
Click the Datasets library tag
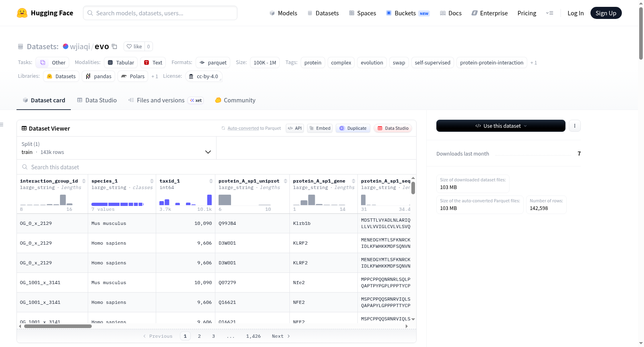tap(61, 76)
